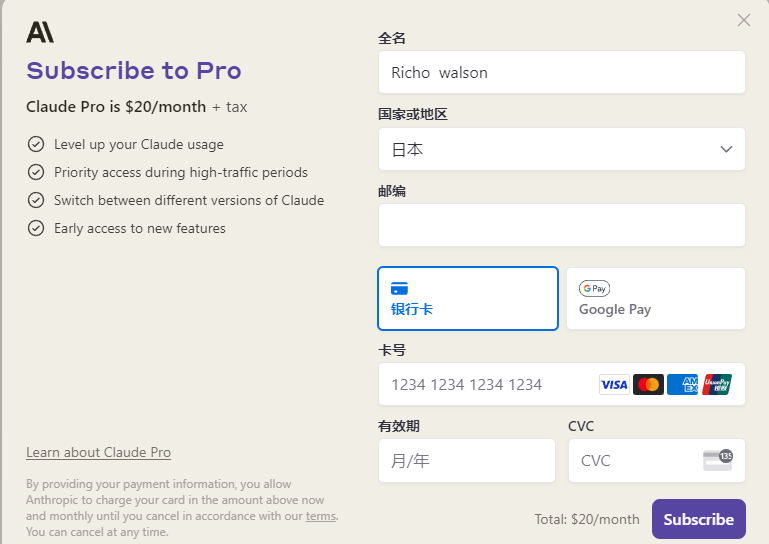Select the 银行卡 payment method tab
The height and width of the screenshot is (544, 769).
[x=467, y=298]
